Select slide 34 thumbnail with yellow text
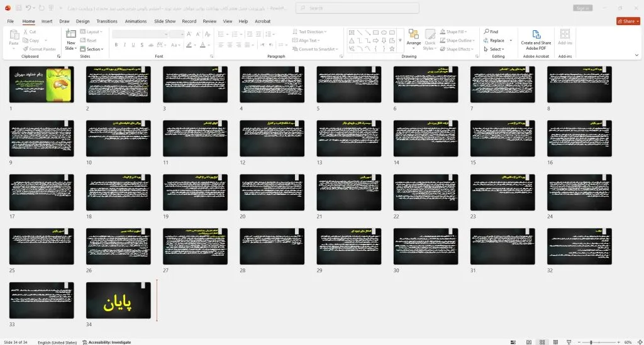Viewport: 644px width, 345px height. point(118,300)
